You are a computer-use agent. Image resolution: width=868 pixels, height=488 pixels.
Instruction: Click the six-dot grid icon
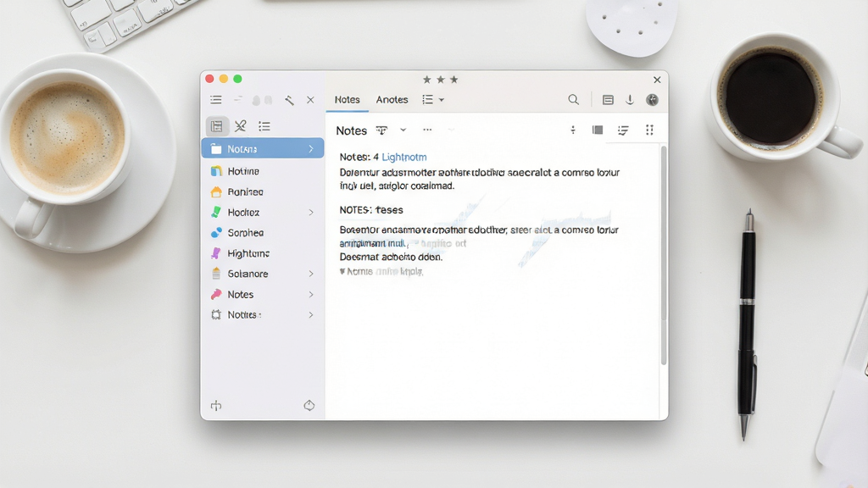point(649,130)
